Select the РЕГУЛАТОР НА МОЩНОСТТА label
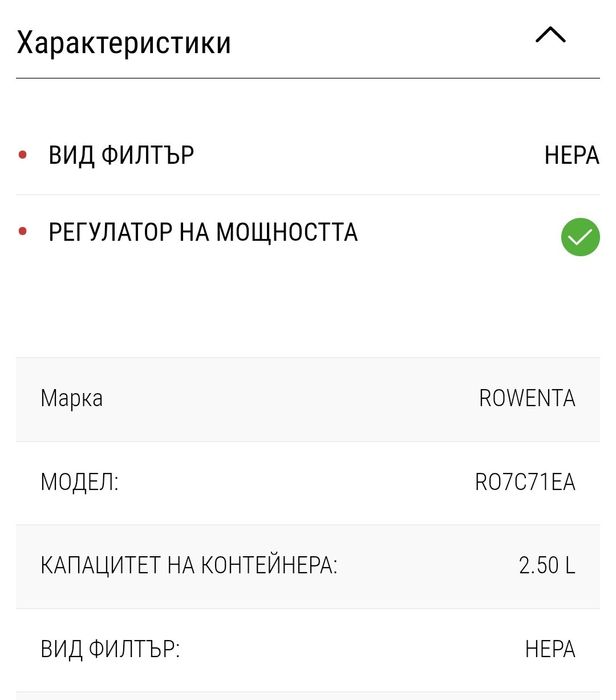616x700 pixels. pyautogui.click(x=203, y=233)
